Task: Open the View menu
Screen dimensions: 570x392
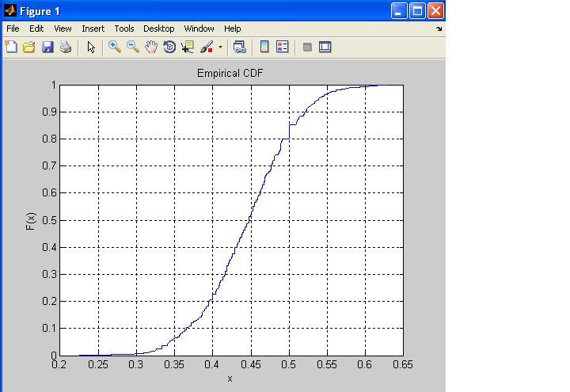Action: point(63,29)
